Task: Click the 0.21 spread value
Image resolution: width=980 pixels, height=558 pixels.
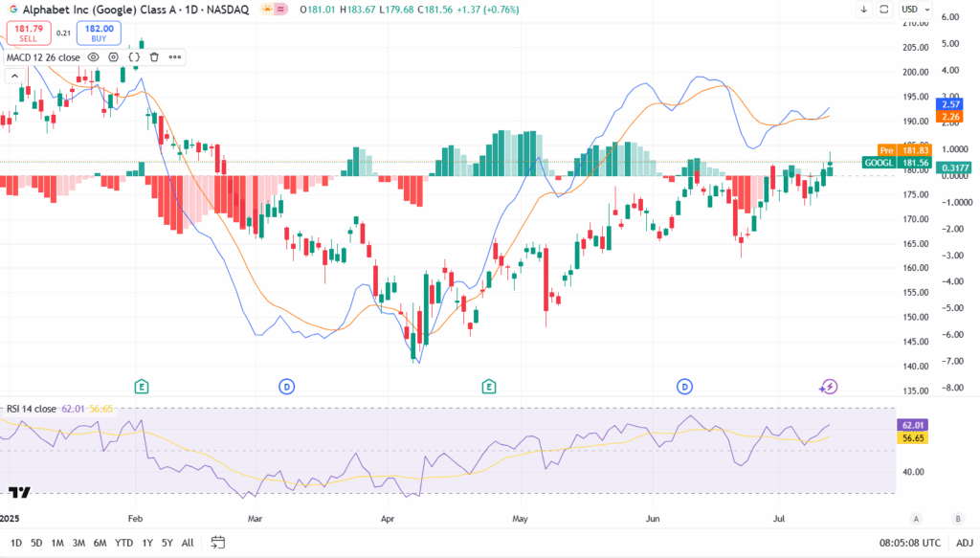Action: (63, 33)
